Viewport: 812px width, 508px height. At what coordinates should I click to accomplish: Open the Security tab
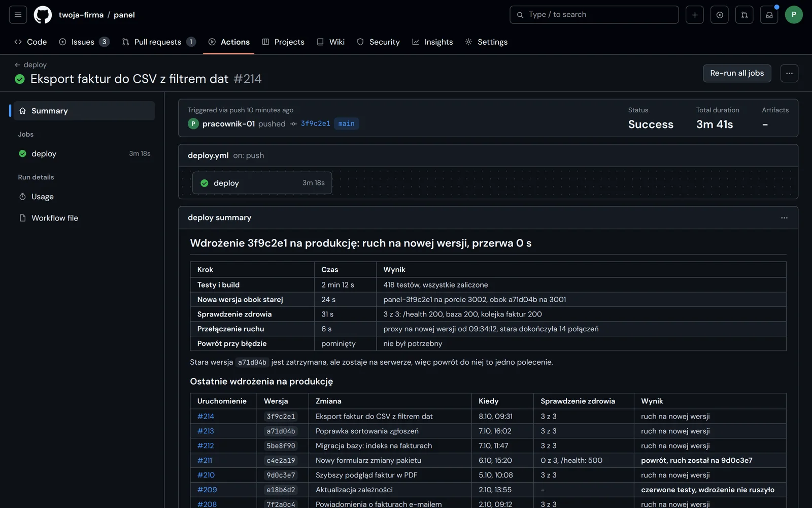(378, 42)
